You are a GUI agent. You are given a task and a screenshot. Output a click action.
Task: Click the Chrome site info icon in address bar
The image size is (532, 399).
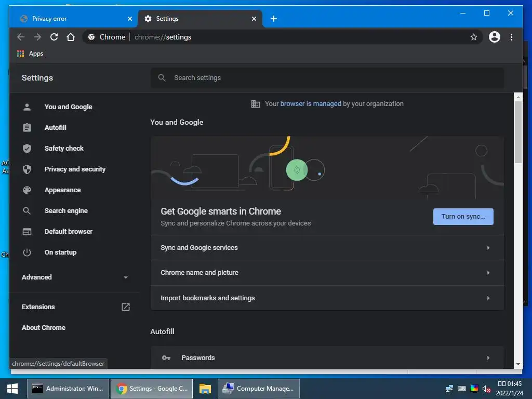(x=91, y=37)
